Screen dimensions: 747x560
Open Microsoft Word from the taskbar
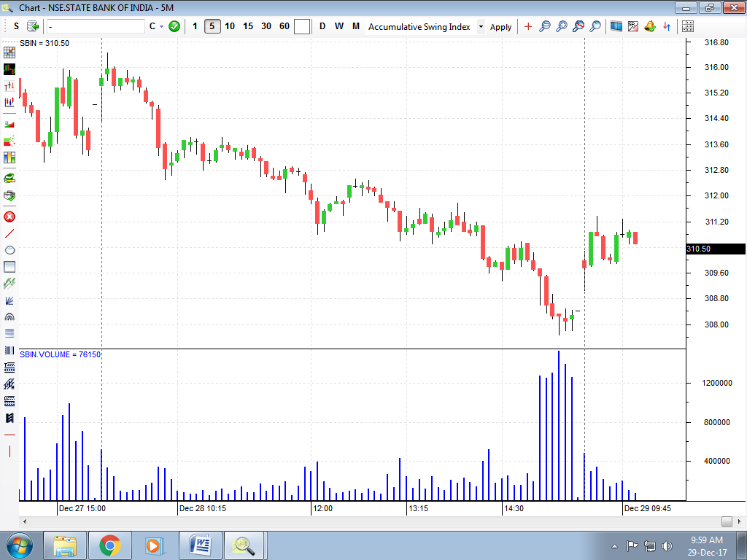coord(200,545)
